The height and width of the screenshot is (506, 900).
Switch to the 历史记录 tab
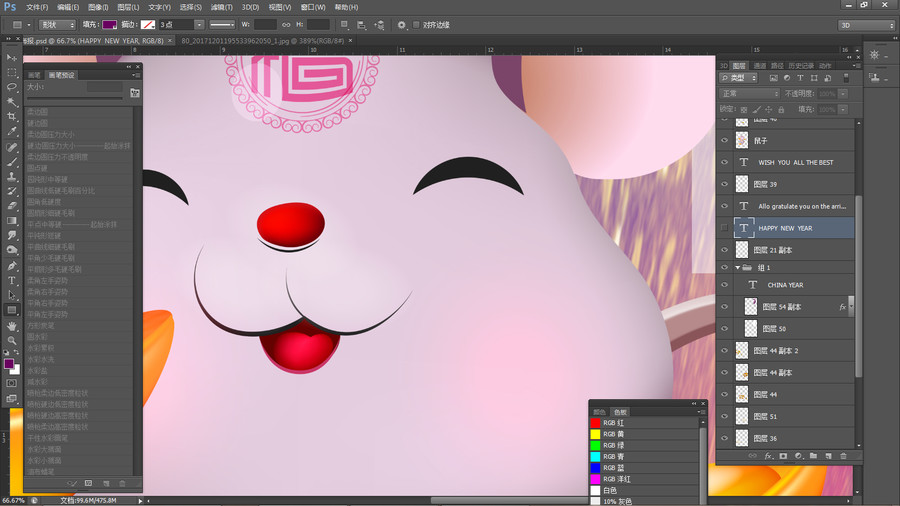click(801, 66)
